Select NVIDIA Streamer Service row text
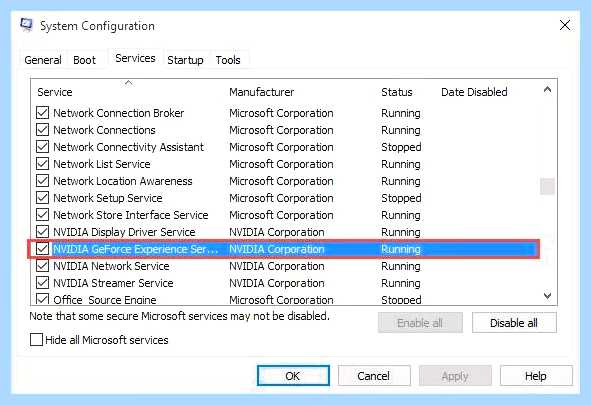591x405 pixels. [x=113, y=283]
